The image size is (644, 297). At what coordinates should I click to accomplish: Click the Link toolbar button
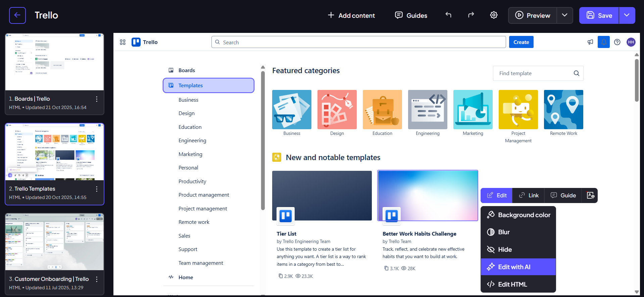coord(529,195)
